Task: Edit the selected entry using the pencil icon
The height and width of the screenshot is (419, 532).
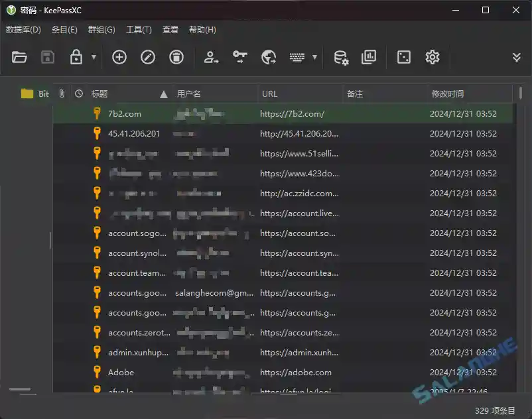Action: tap(147, 57)
